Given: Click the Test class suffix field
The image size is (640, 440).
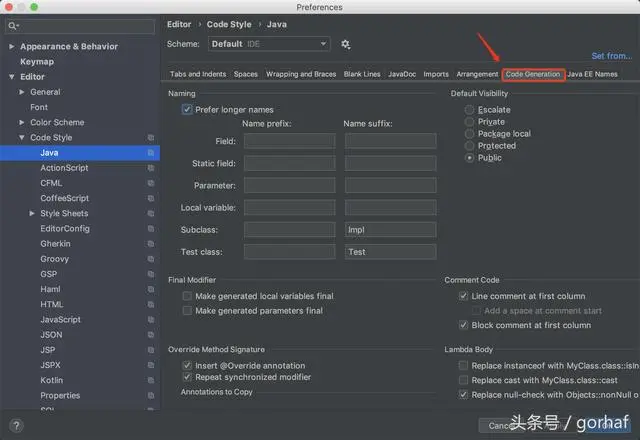Looking at the screenshot, I should tap(391, 252).
